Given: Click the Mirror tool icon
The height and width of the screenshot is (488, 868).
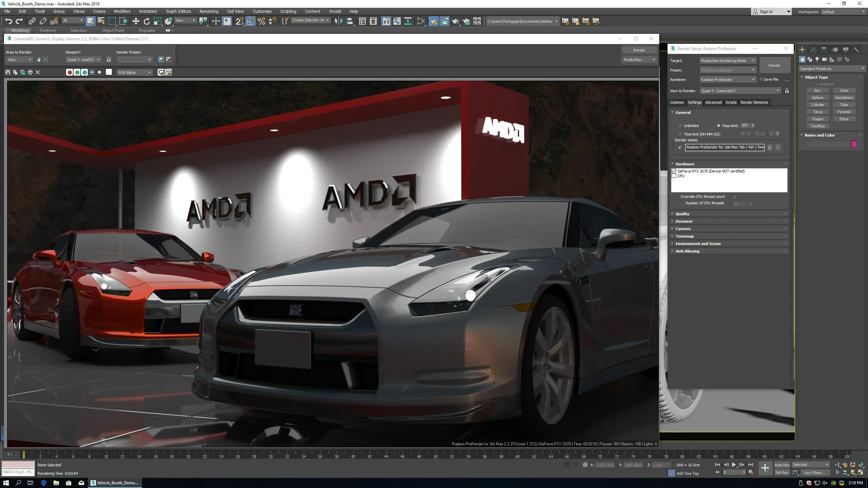Looking at the screenshot, I should click(x=338, y=21).
